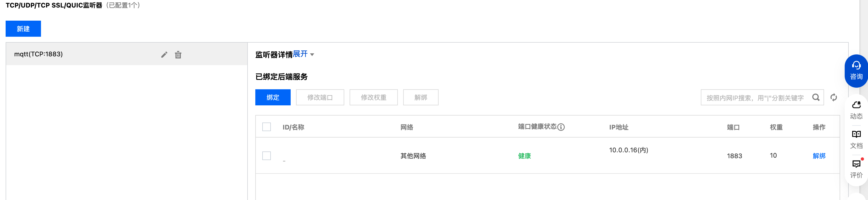Click the dropdown arrow next to 展开
The width and height of the screenshot is (868, 200).
312,55
